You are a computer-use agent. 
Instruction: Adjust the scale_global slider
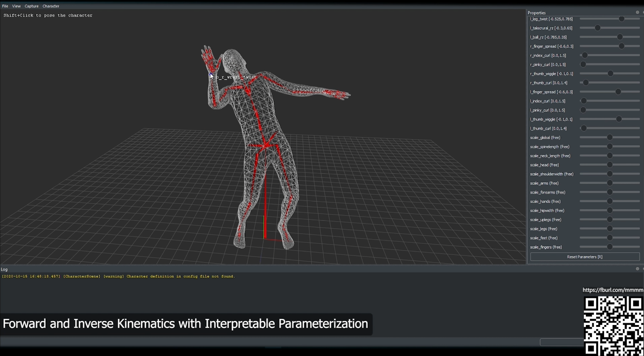coord(609,137)
